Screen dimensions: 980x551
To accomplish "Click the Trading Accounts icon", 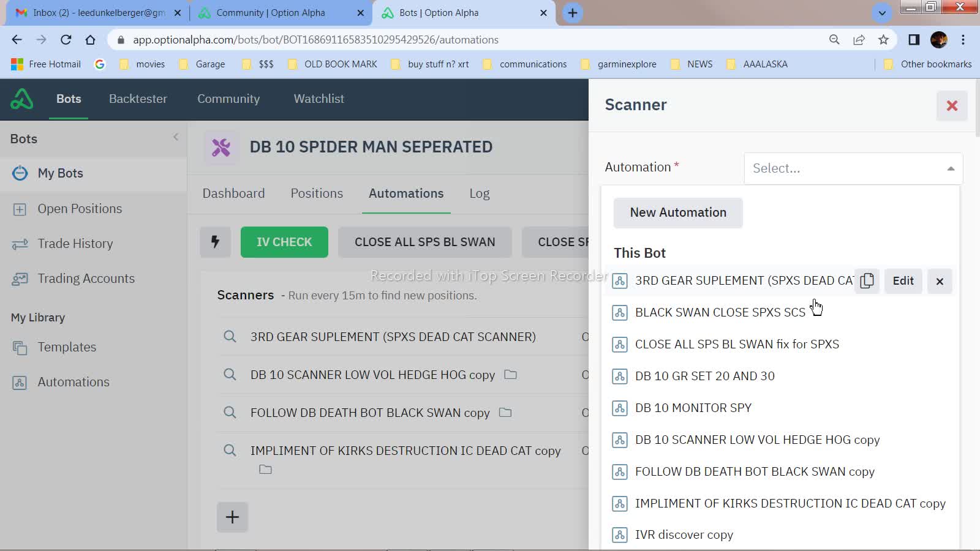I will click(20, 279).
